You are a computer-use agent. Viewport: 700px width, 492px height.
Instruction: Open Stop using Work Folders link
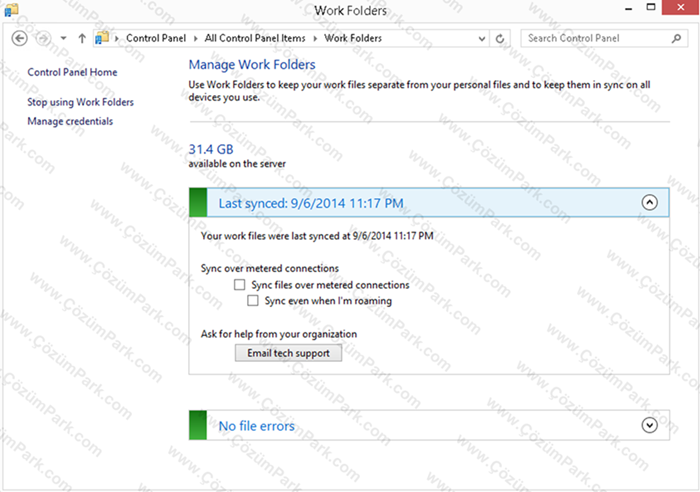(80, 102)
